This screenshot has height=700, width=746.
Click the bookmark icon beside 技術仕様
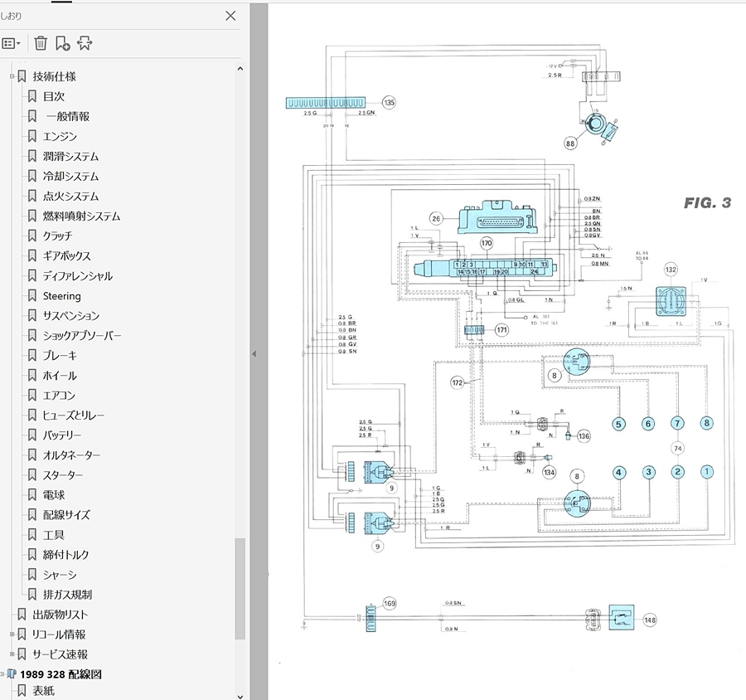(x=22, y=76)
